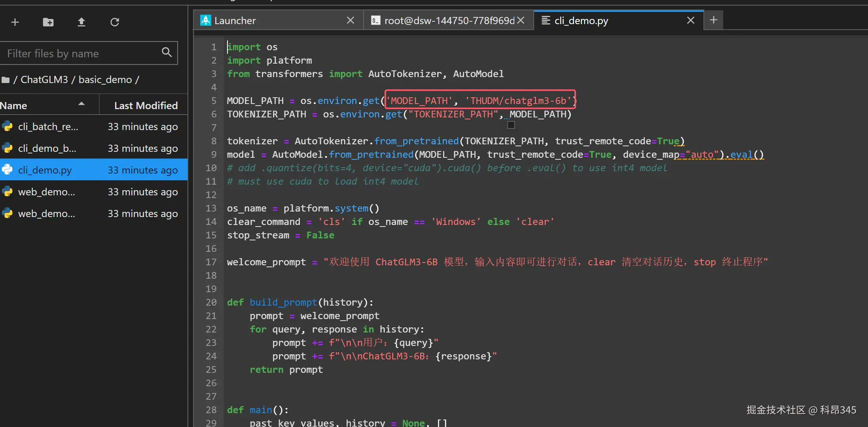Image resolution: width=868 pixels, height=427 pixels.
Task: Open ChatGLM3 folder in breadcrumb
Action: [44, 80]
